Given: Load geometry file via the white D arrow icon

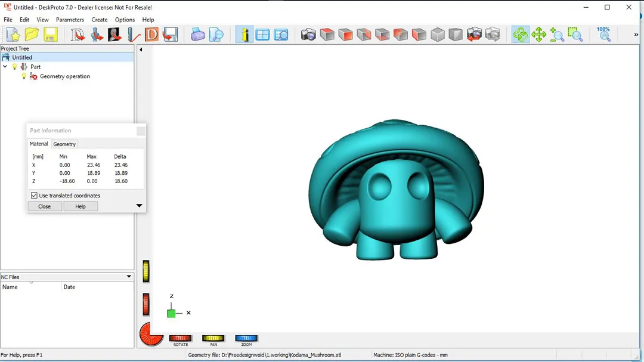Looking at the screenshot, I should click(x=77, y=35).
